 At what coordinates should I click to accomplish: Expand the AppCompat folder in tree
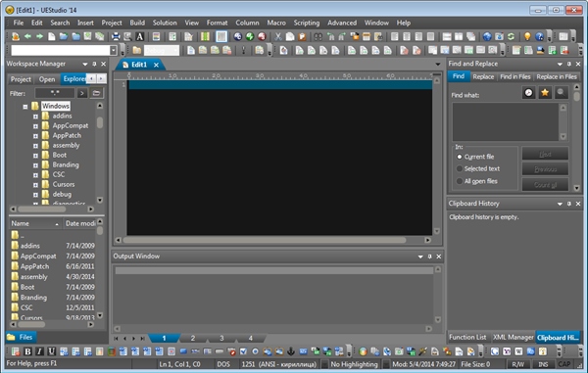(35, 126)
